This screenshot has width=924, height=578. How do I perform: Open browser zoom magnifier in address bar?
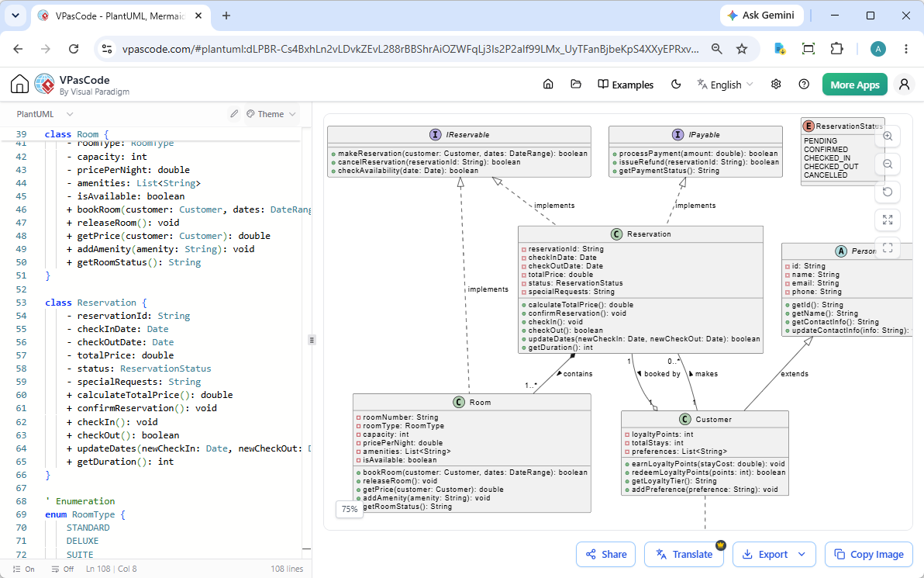tap(716, 49)
